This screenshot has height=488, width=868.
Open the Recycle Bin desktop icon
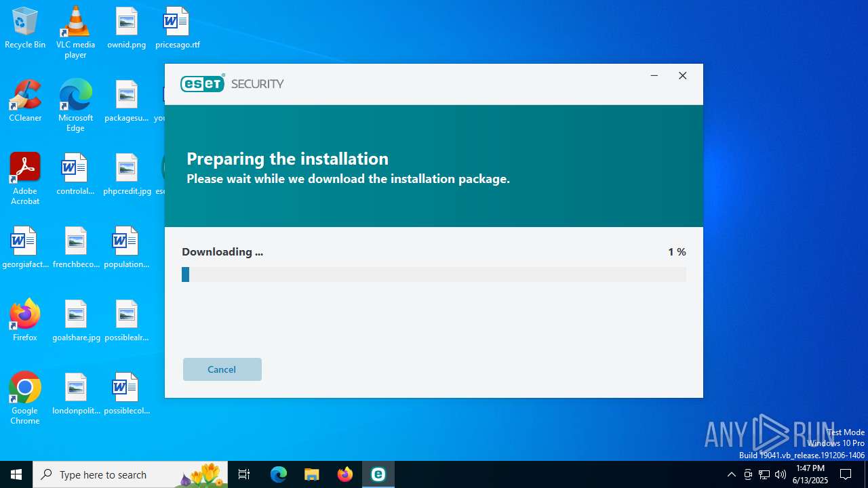click(x=25, y=28)
